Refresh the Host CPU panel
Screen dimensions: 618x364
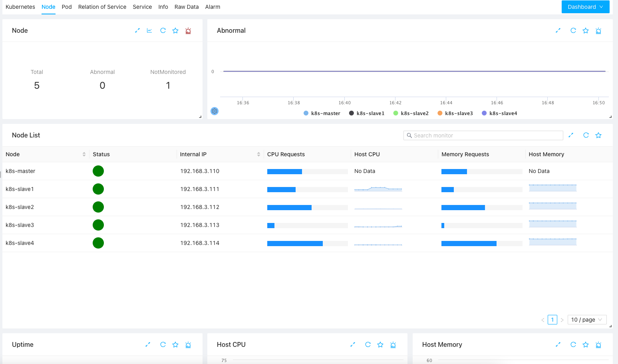point(368,344)
